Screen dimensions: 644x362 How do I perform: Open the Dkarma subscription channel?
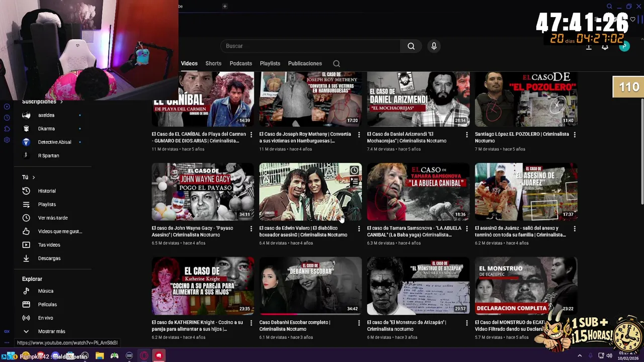[x=53, y=129]
